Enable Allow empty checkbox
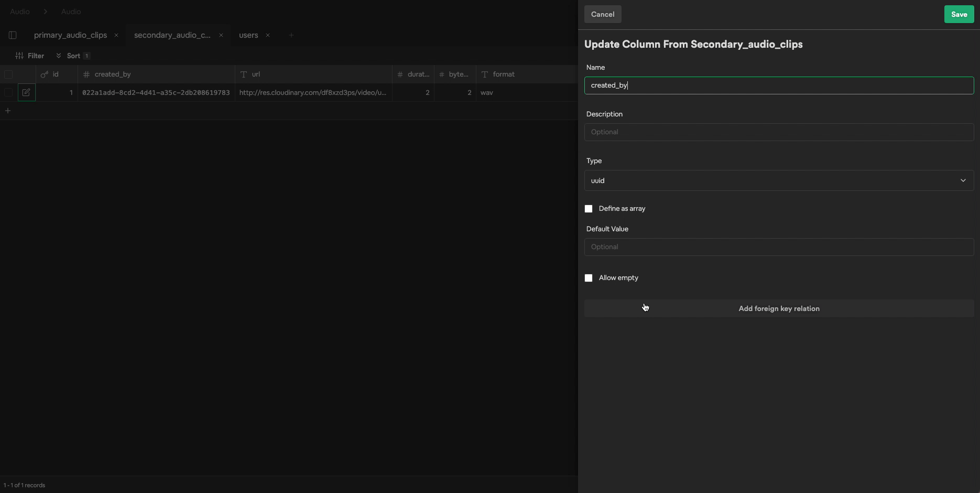 pyautogui.click(x=589, y=278)
